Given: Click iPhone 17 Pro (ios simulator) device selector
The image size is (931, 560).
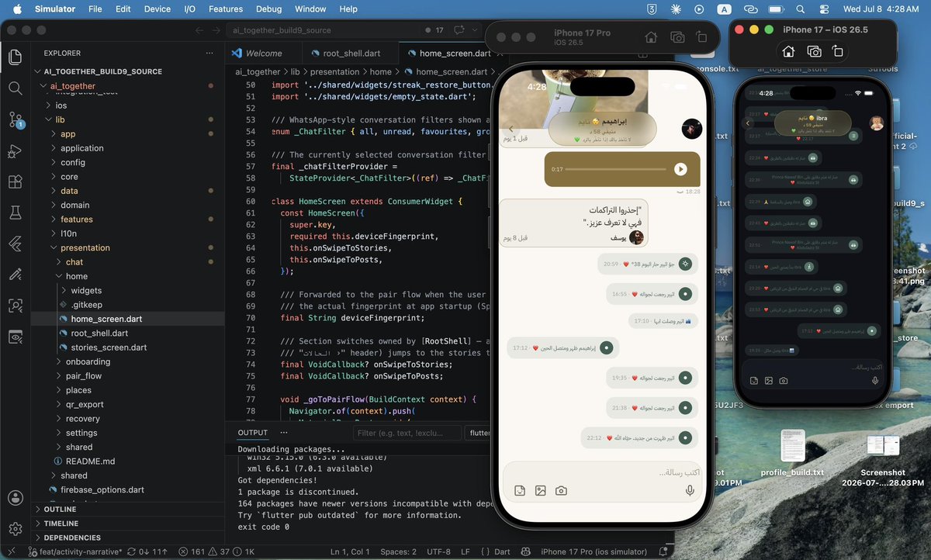Looking at the screenshot, I should pyautogui.click(x=594, y=551).
